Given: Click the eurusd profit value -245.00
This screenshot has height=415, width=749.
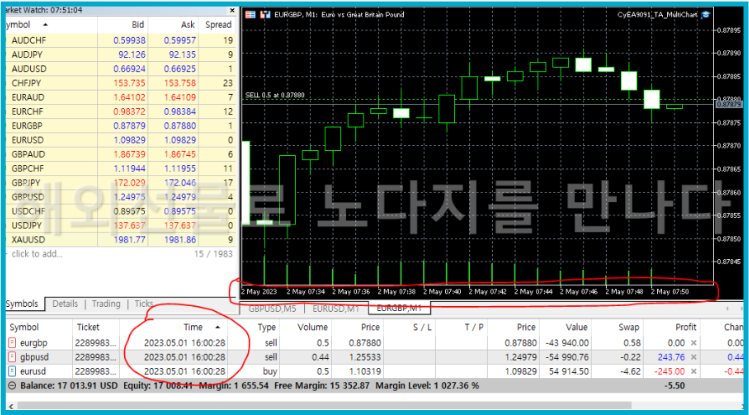Looking at the screenshot, I should (x=669, y=371).
